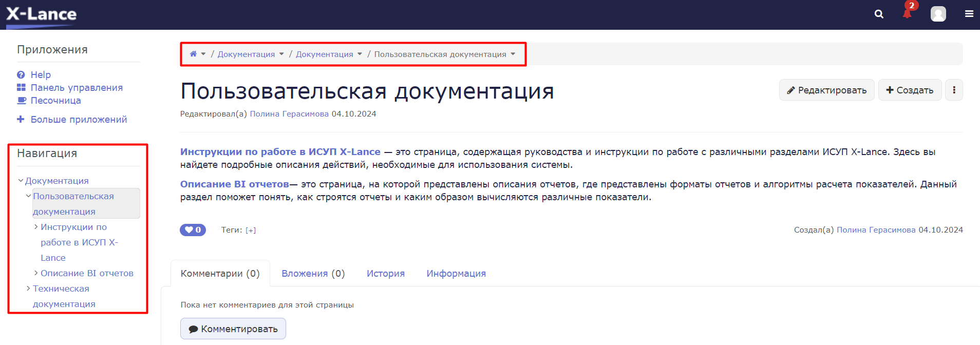This screenshot has height=345, width=980.
Task: Open user avatar profile menu
Action: pos(938,14)
